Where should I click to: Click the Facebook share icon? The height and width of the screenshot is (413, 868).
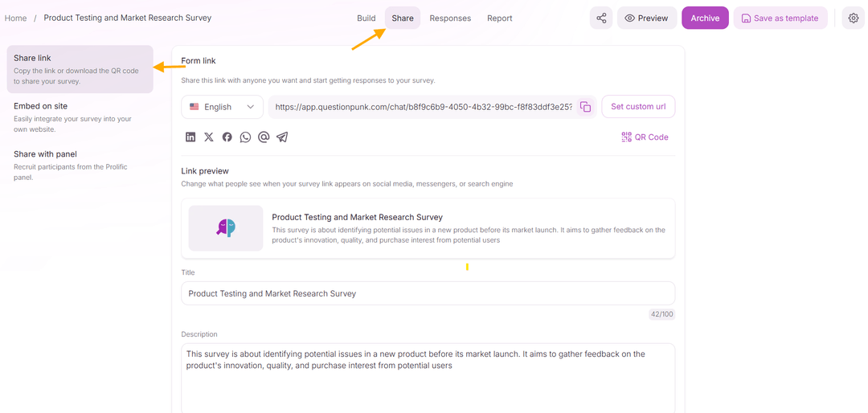click(227, 137)
